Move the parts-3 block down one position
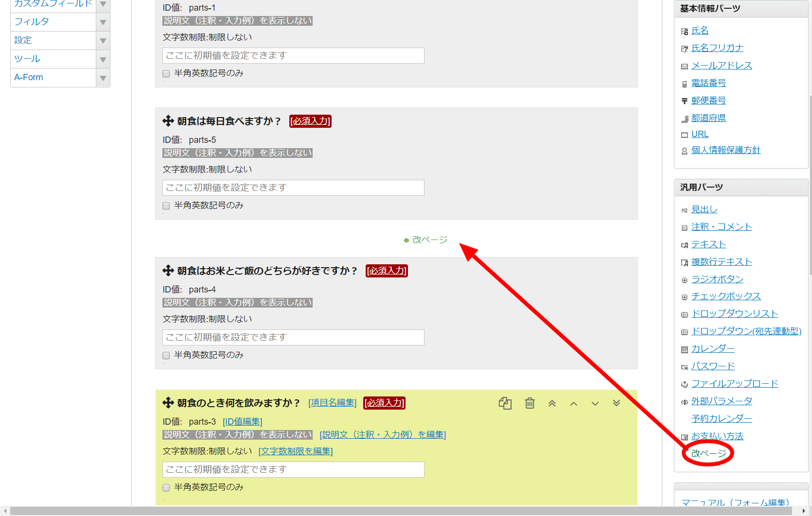Image resolution: width=812 pixels, height=516 pixels. 595,403
